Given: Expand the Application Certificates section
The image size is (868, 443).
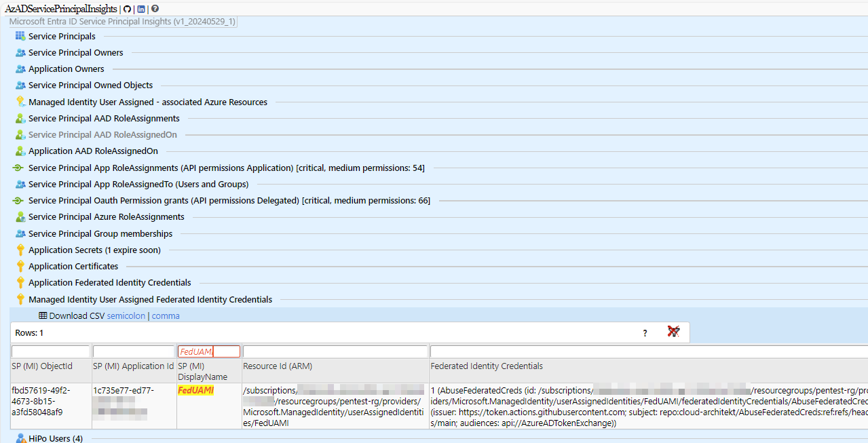Looking at the screenshot, I should coord(73,266).
